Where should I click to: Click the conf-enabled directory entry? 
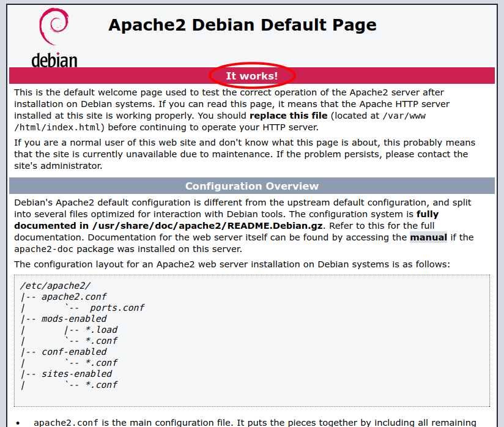[x=74, y=352]
